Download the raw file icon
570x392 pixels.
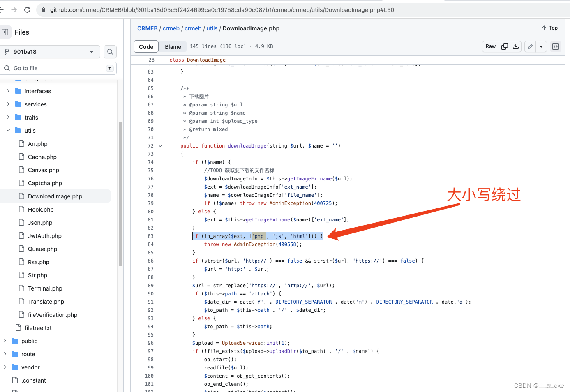tap(516, 46)
